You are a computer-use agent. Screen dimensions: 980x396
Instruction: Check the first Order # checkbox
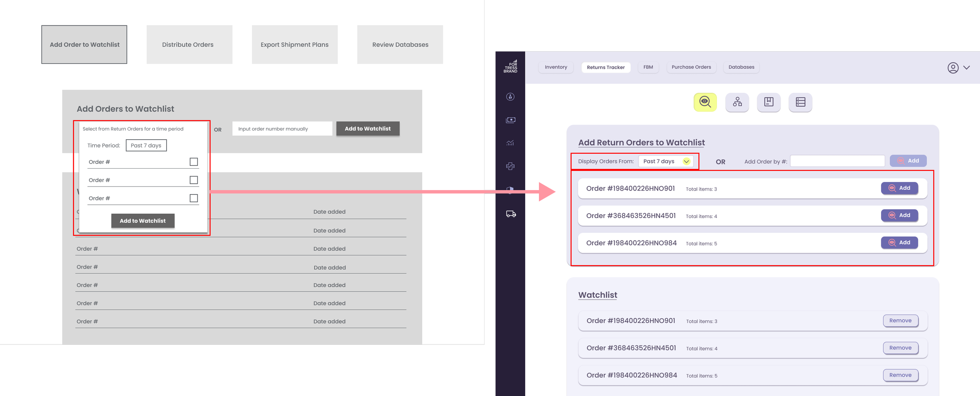pyautogui.click(x=194, y=162)
